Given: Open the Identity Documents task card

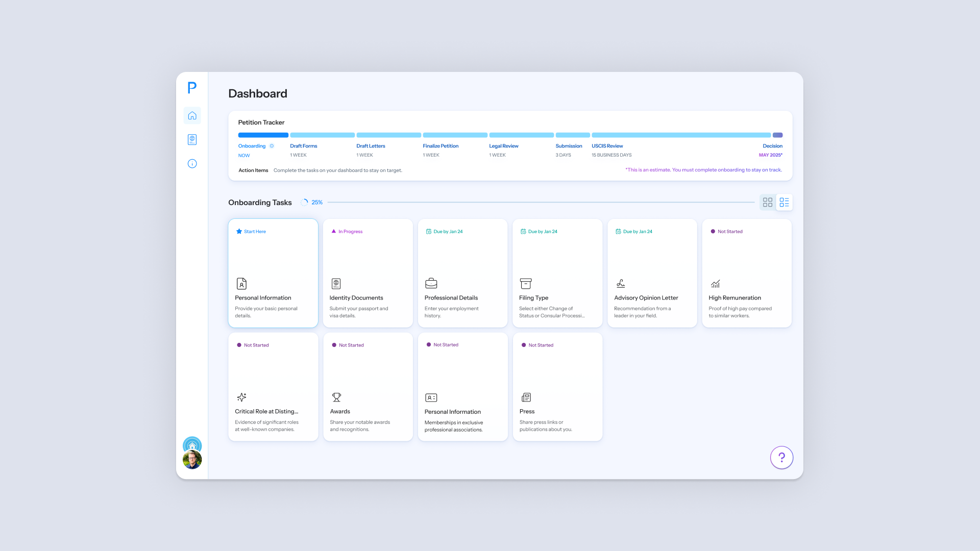Looking at the screenshot, I should [x=367, y=273].
